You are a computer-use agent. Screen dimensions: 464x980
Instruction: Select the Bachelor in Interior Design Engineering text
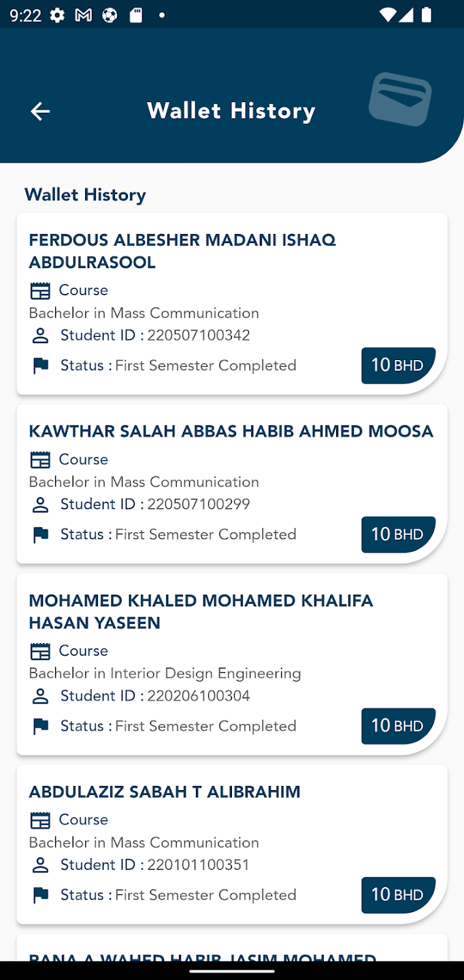[x=165, y=674]
